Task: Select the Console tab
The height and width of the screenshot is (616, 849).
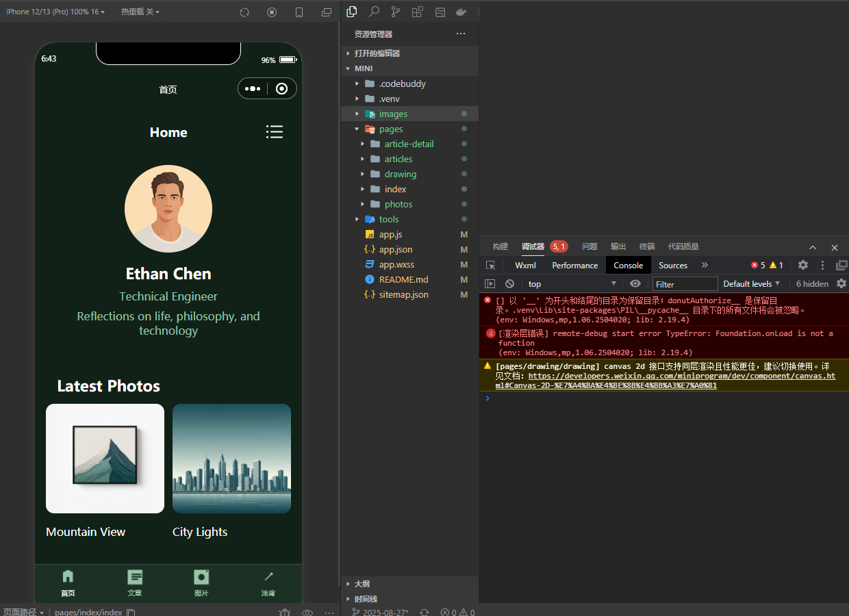Action: click(629, 265)
